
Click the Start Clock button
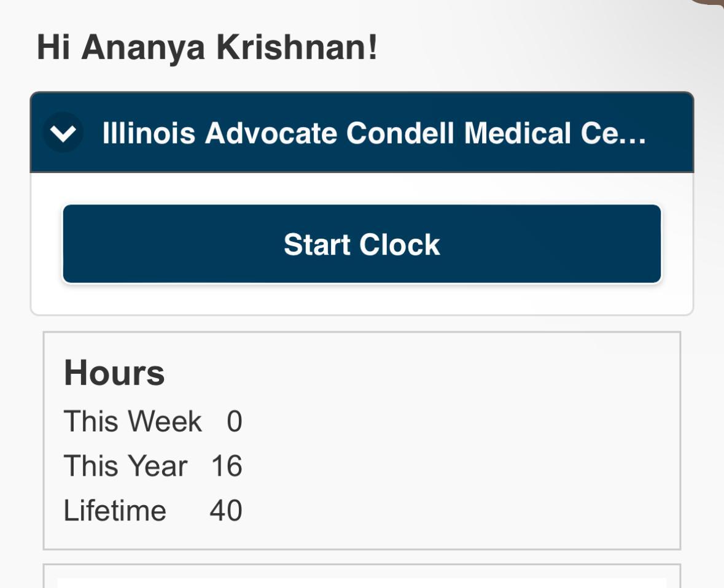[362, 244]
